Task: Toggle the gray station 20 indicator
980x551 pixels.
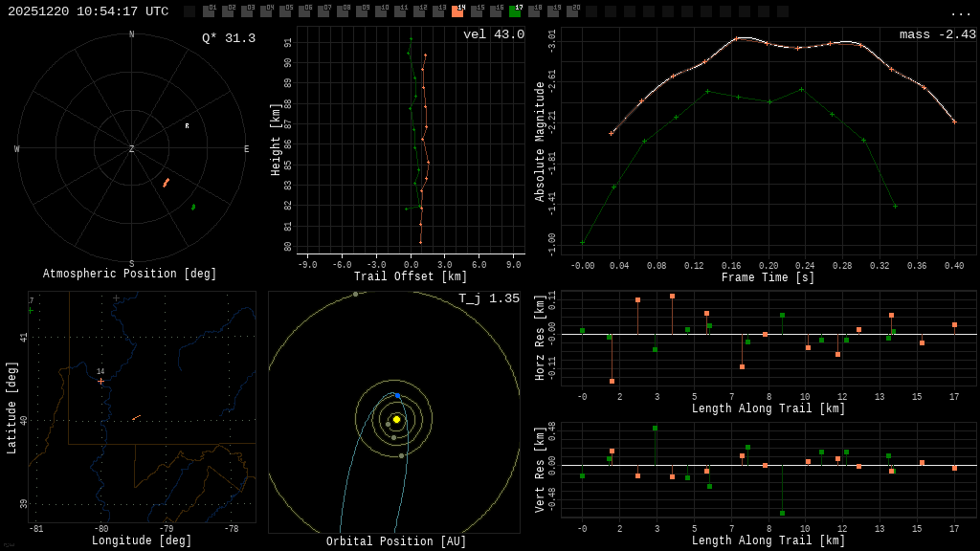Action: 572,11
